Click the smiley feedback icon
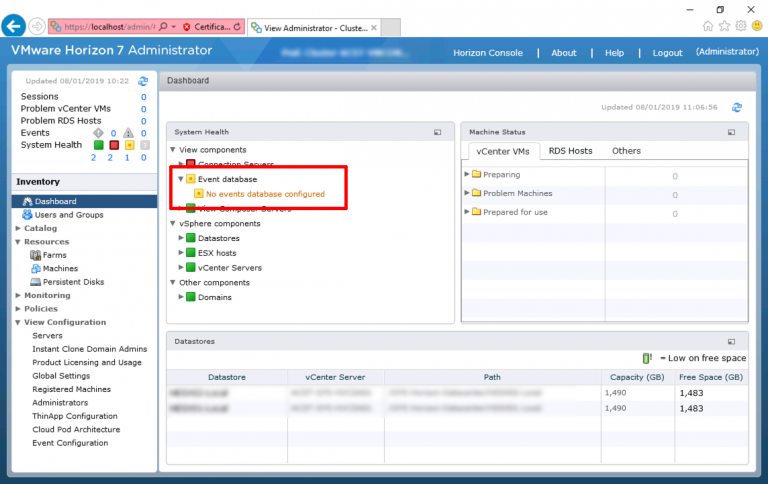Viewport: 768px width, 484px height. [757, 26]
